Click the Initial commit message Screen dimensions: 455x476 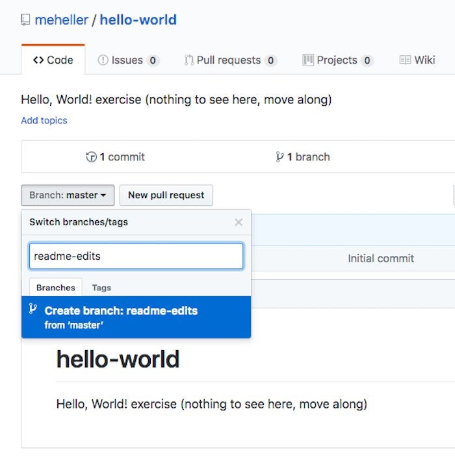[x=381, y=258]
